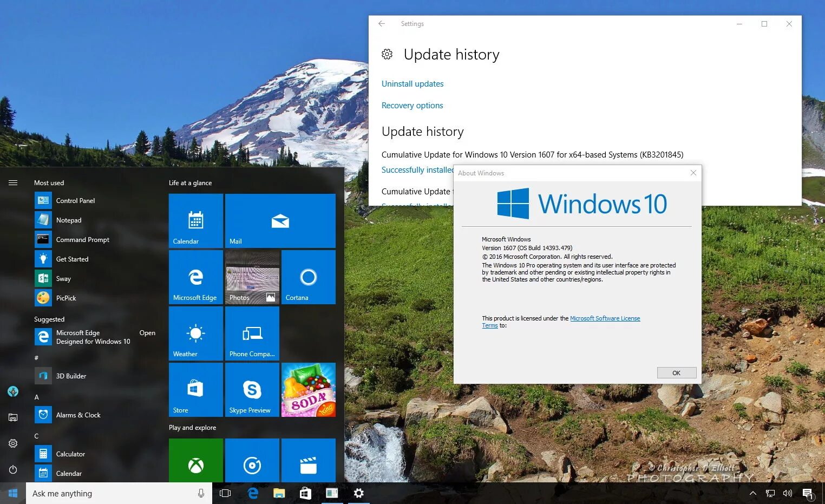Launch Microsoft Edge tile

(x=196, y=277)
